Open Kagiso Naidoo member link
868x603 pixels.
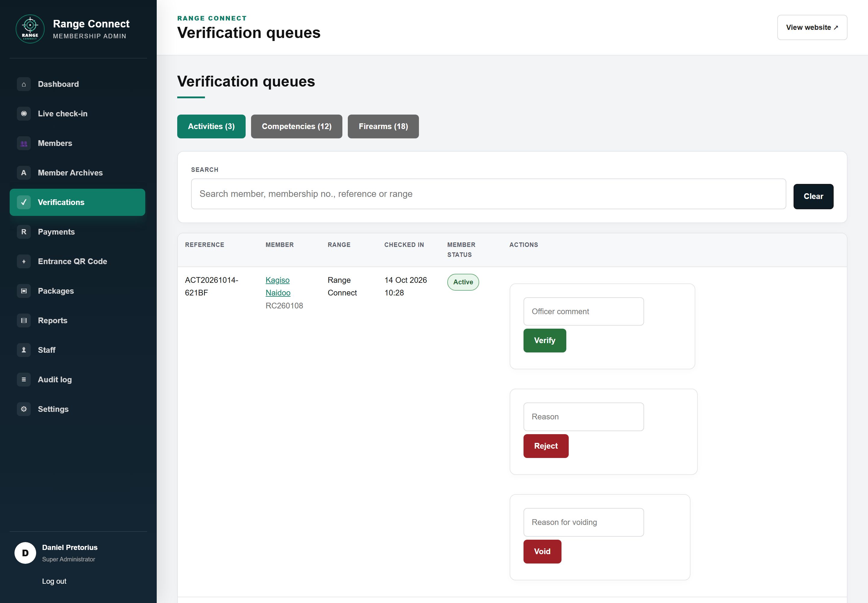278,286
